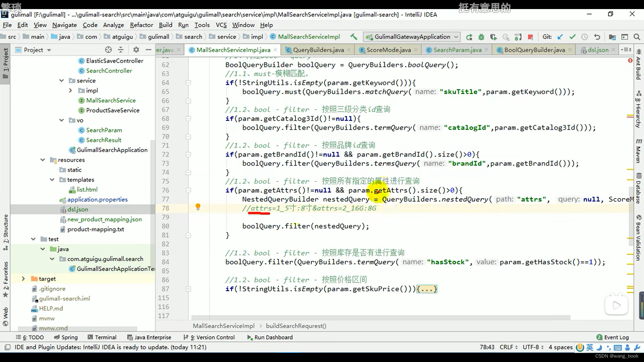This screenshot has width=644, height=362.
Task: Click the red Stop icon
Action: (x=530, y=37)
